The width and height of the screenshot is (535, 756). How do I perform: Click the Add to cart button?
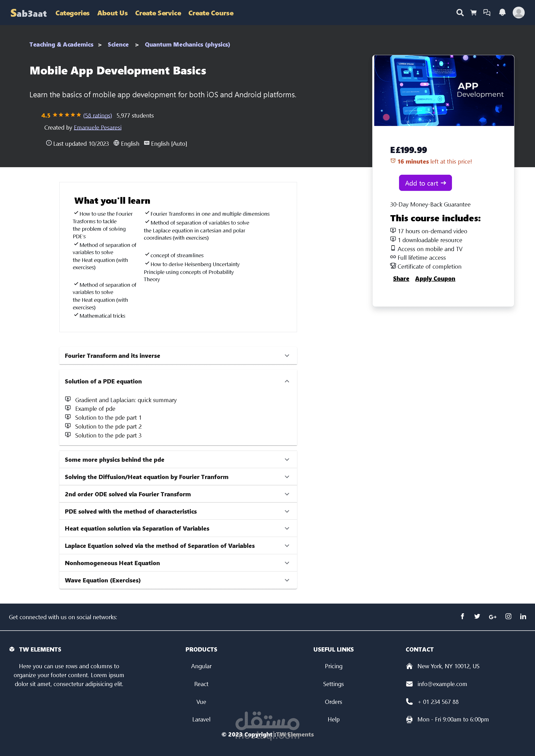coord(425,183)
